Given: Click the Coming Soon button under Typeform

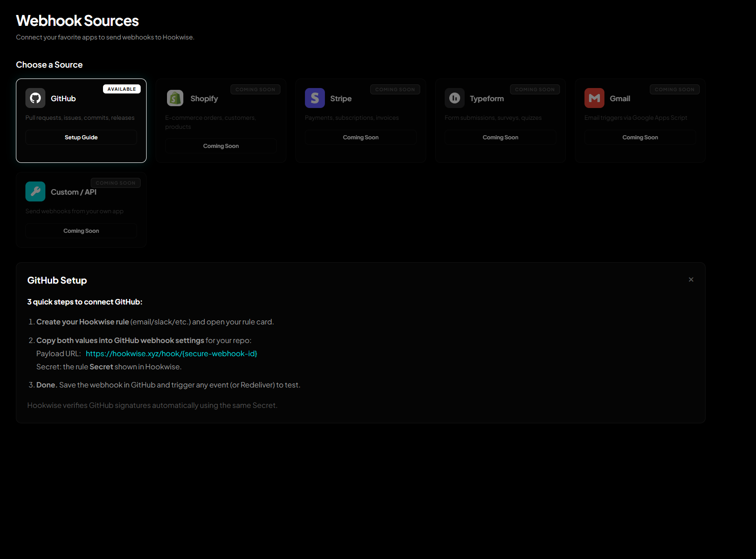Looking at the screenshot, I should coord(500,137).
